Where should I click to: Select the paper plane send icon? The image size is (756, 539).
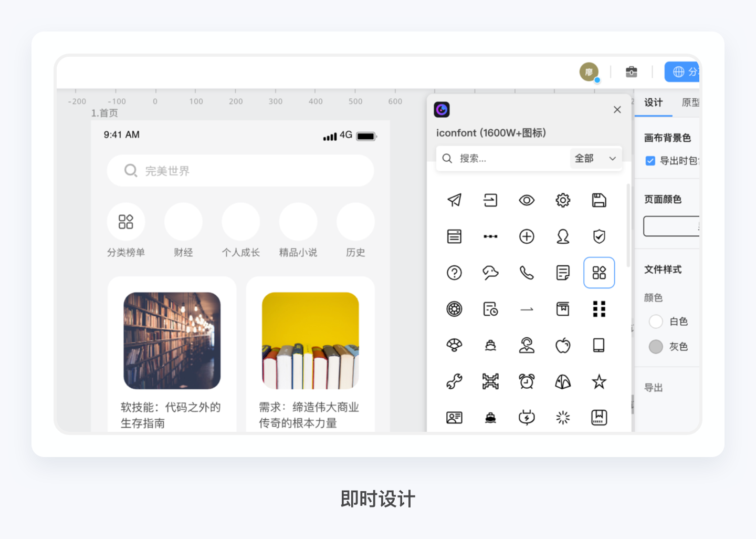[x=454, y=200]
